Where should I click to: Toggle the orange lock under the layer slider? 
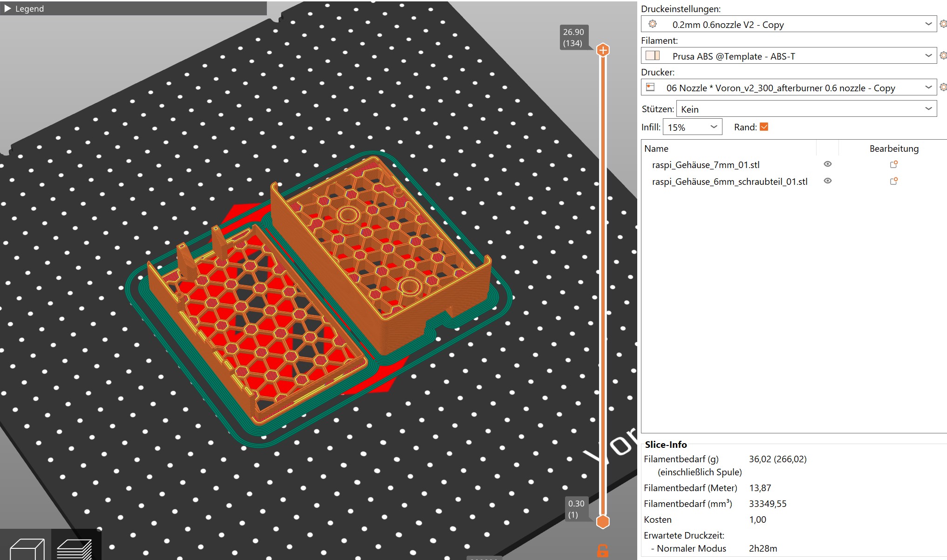603,551
